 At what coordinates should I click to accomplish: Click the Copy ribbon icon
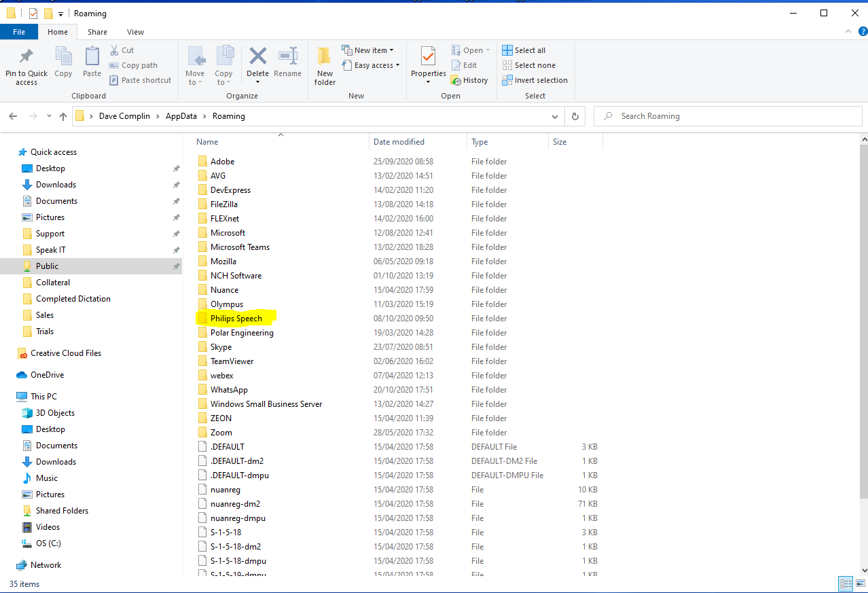63,62
